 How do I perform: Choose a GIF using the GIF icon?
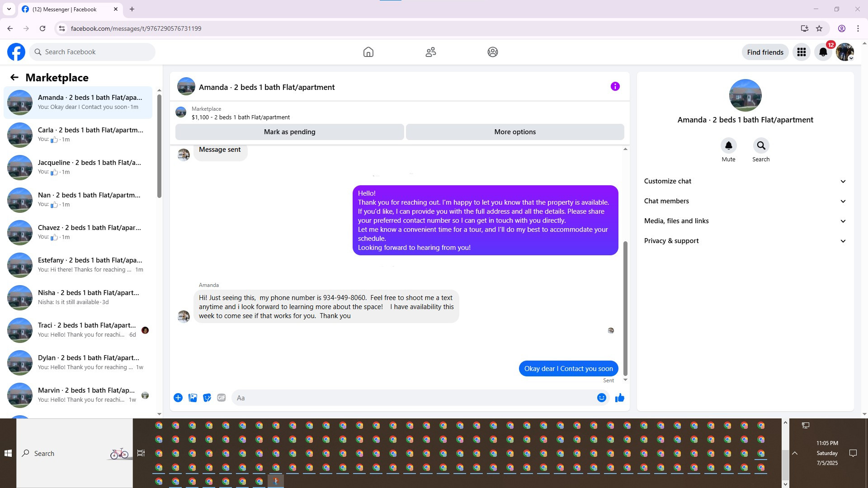click(221, 398)
